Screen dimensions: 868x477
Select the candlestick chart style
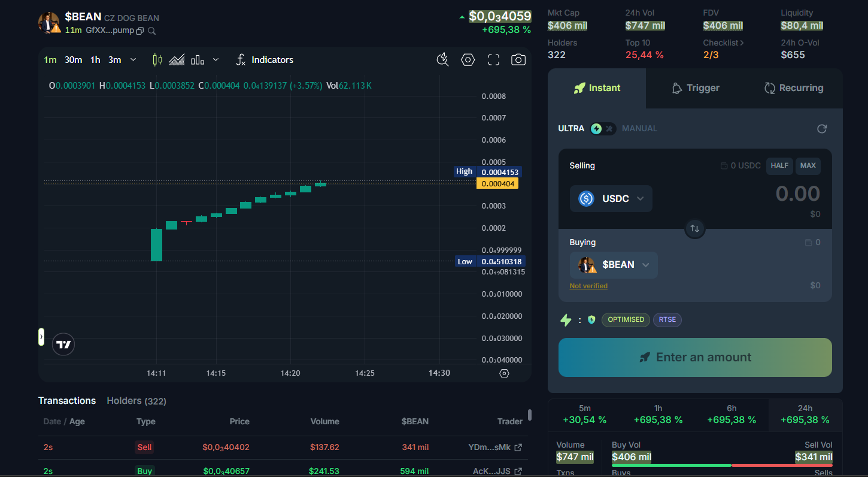pos(157,60)
